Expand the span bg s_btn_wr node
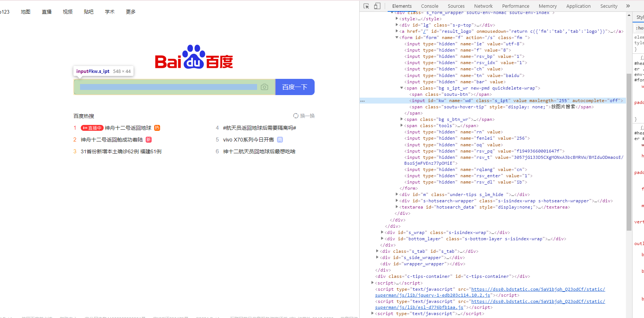This screenshot has width=644, height=318. pyautogui.click(x=402, y=119)
